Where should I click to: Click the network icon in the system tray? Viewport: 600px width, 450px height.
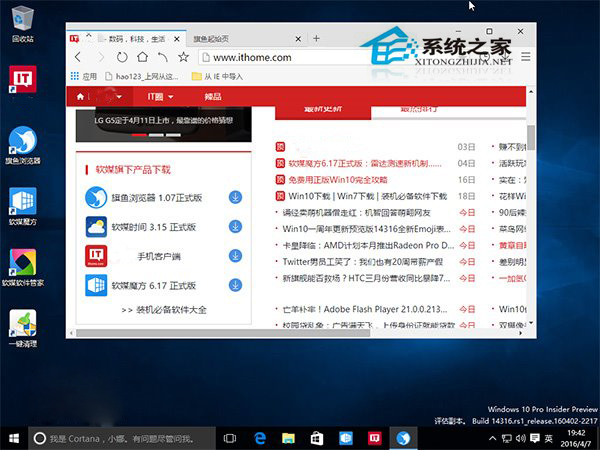[x=507, y=439]
